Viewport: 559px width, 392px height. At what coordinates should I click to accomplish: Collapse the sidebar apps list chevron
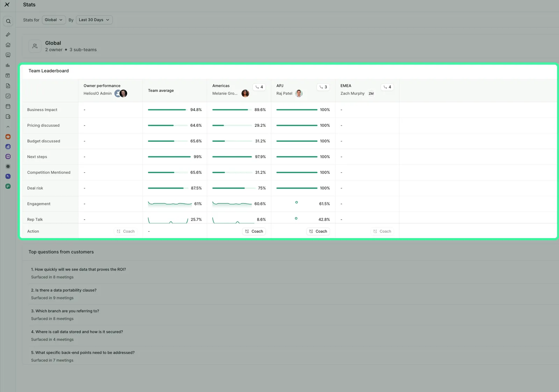pos(8,127)
